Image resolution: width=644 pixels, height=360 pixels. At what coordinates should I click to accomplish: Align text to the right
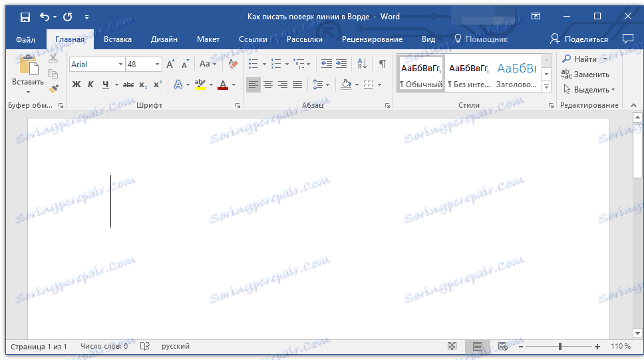[x=283, y=85]
